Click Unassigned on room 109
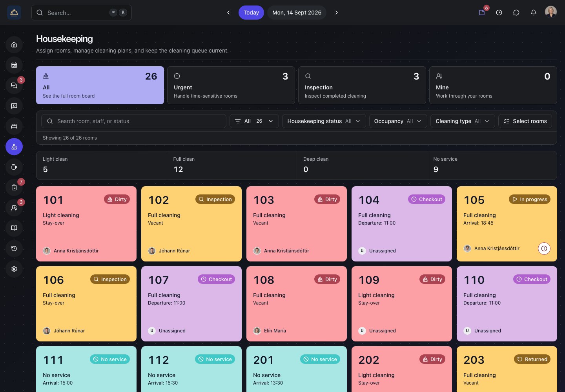 point(377,331)
